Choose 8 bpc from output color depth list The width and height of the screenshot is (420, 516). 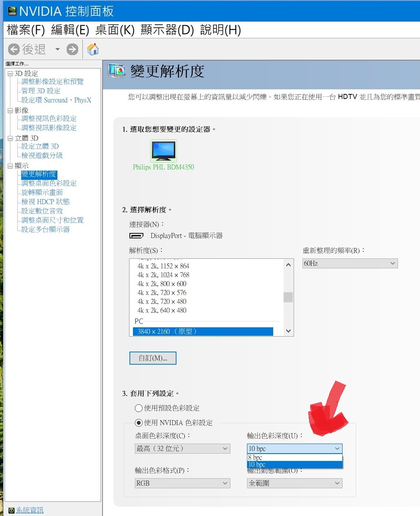tap(295, 457)
